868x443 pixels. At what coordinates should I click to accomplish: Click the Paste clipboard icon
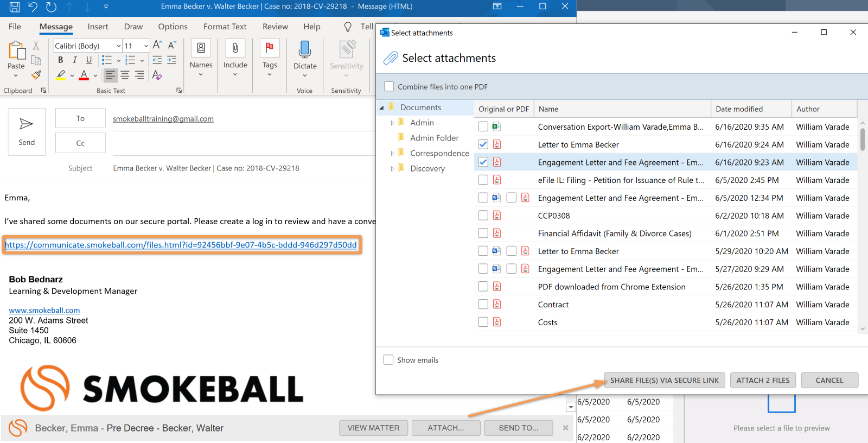tap(17, 50)
